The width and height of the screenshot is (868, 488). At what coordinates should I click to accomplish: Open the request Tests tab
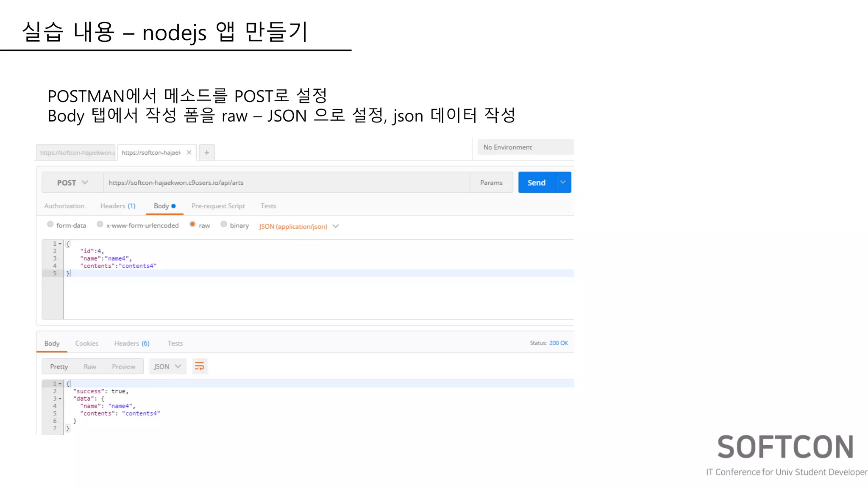pyautogui.click(x=268, y=206)
